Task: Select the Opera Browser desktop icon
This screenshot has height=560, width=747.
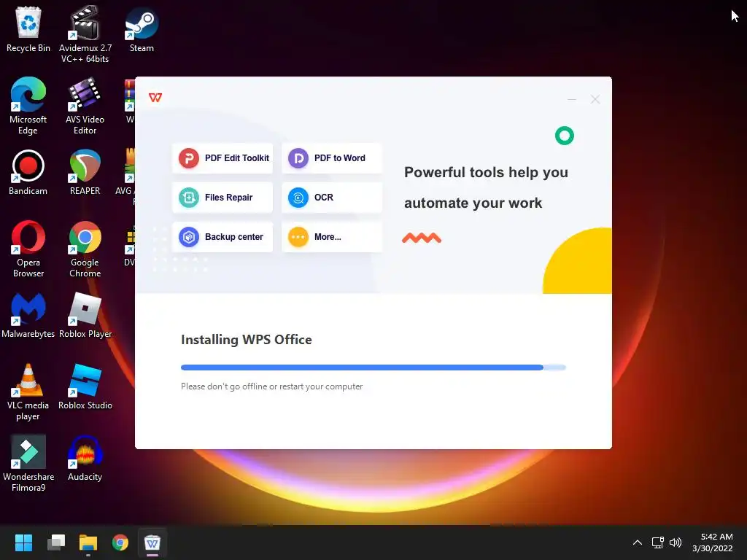Action: [28, 249]
